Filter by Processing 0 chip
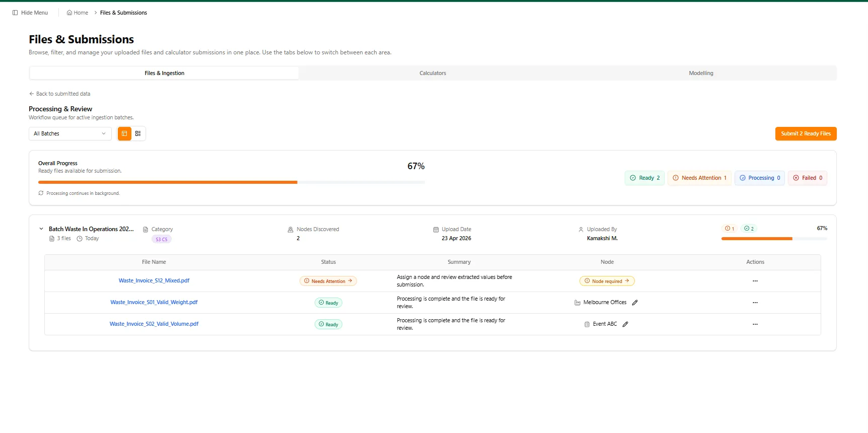 tap(759, 178)
